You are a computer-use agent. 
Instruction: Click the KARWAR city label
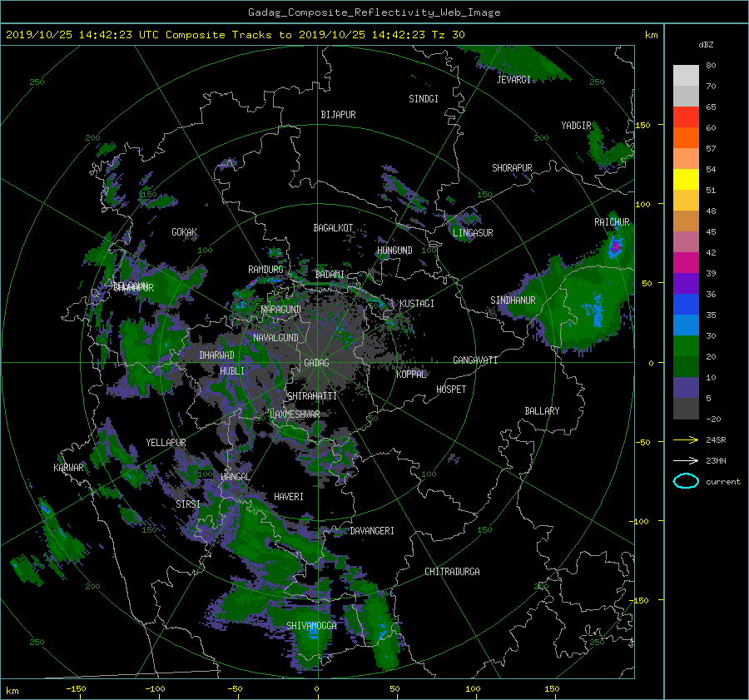click(68, 468)
